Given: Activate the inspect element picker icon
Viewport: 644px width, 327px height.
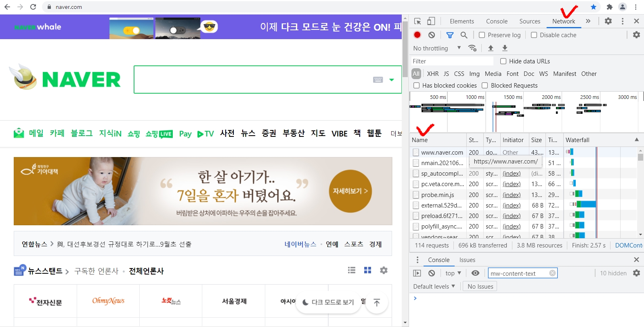Looking at the screenshot, I should [418, 21].
